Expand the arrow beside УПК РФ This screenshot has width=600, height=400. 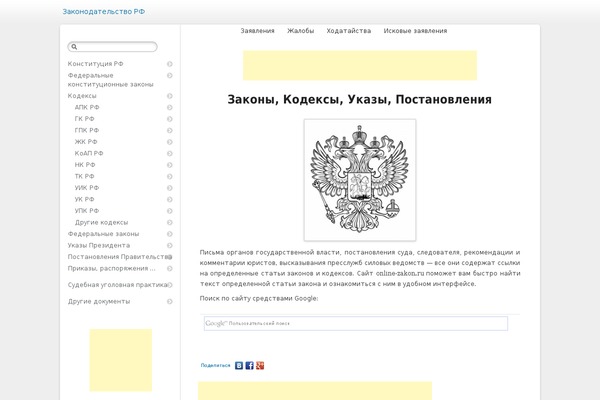click(x=170, y=211)
